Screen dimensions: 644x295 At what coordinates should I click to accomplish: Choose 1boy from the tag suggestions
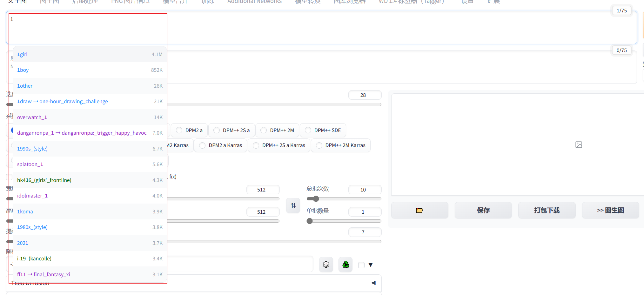(x=23, y=70)
